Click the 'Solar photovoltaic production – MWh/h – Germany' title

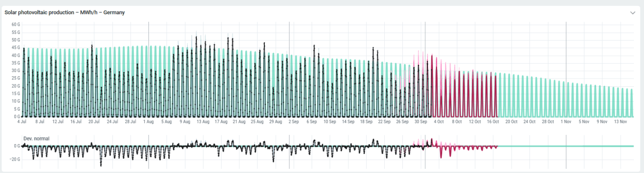(x=65, y=12)
